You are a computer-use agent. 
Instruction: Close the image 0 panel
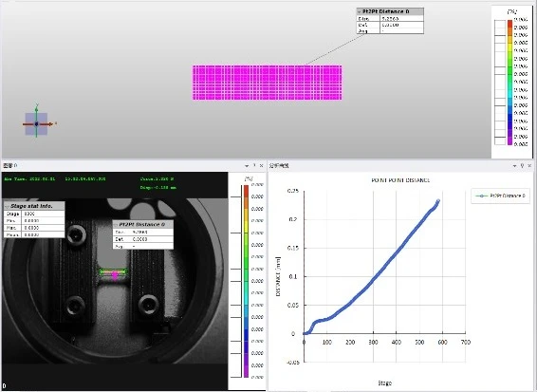coord(261,166)
